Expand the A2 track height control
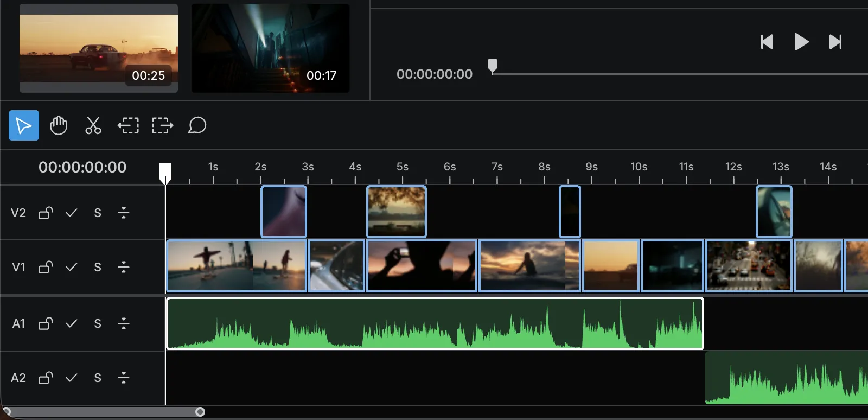The image size is (868, 420). tap(124, 378)
